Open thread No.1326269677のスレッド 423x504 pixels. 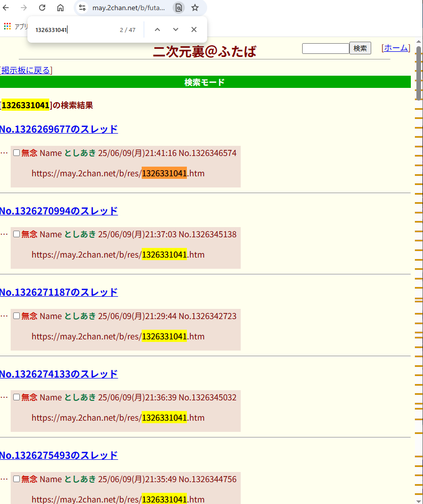(59, 129)
